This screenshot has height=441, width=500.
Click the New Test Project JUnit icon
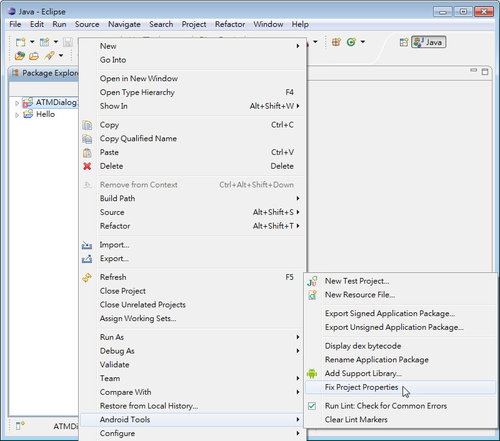click(x=312, y=281)
